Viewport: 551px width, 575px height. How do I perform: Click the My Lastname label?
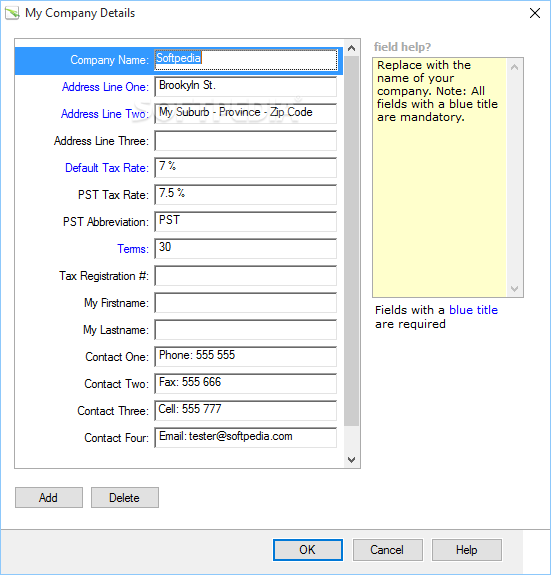point(116,330)
